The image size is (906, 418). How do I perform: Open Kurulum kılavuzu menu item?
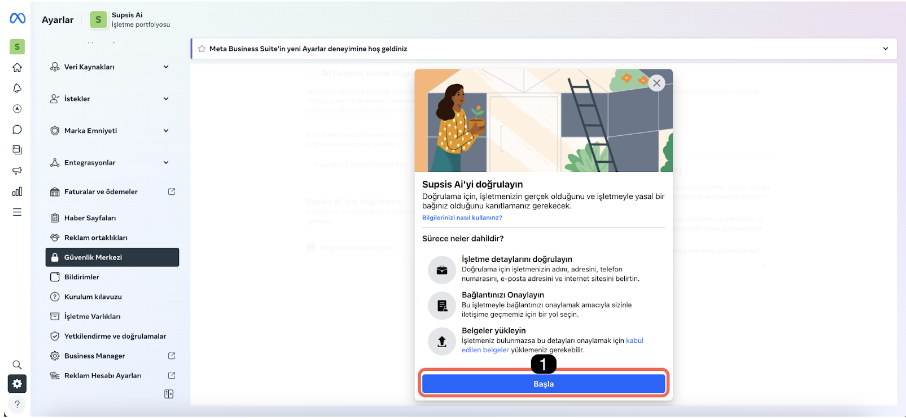pyautogui.click(x=112, y=297)
